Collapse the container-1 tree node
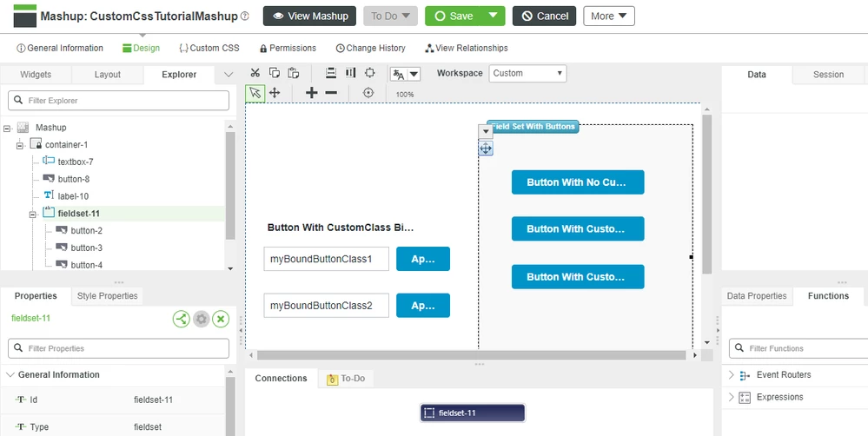Viewport: 868px width, 436px height. coord(20,146)
